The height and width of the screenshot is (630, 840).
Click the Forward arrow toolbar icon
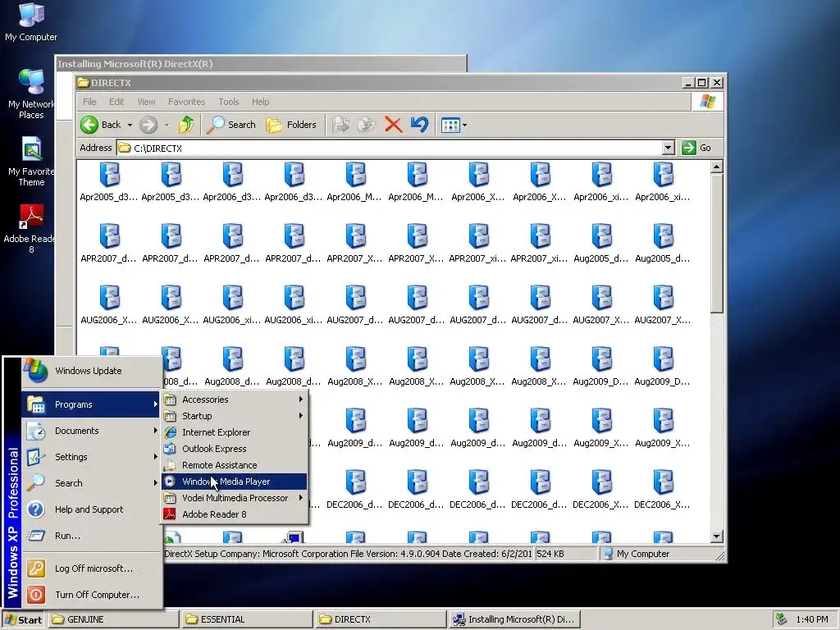148,125
